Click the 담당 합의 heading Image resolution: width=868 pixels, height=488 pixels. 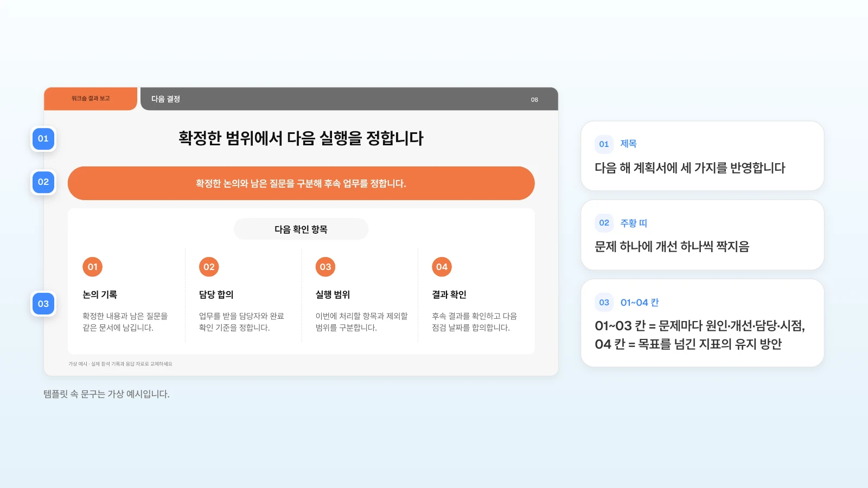(216, 294)
